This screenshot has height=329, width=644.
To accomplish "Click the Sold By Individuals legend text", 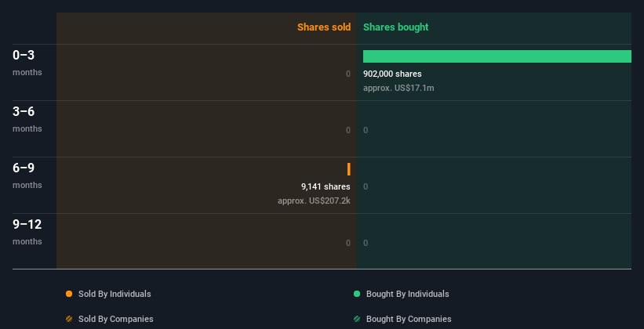I will [x=115, y=294].
